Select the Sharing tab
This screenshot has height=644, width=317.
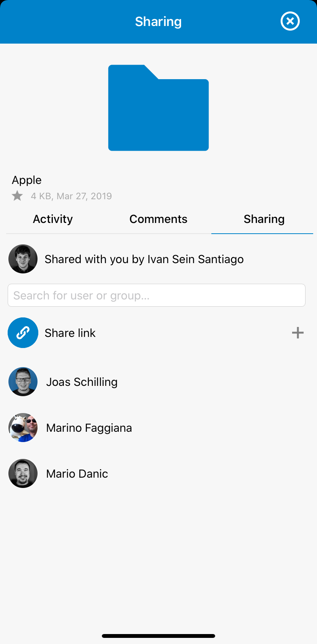[264, 219]
